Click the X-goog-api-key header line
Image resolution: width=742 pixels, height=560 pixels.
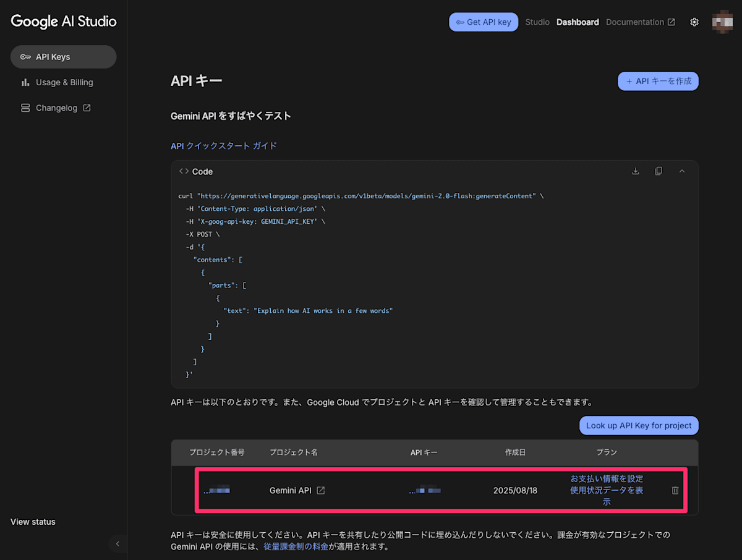pos(255,221)
